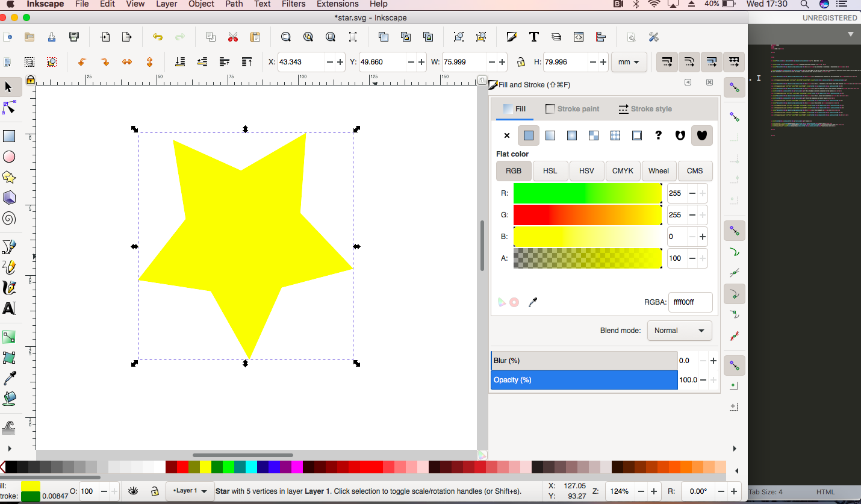The height and width of the screenshot is (504, 861).
Task: Click Zoom to fit drawing icon
Action: [308, 37]
